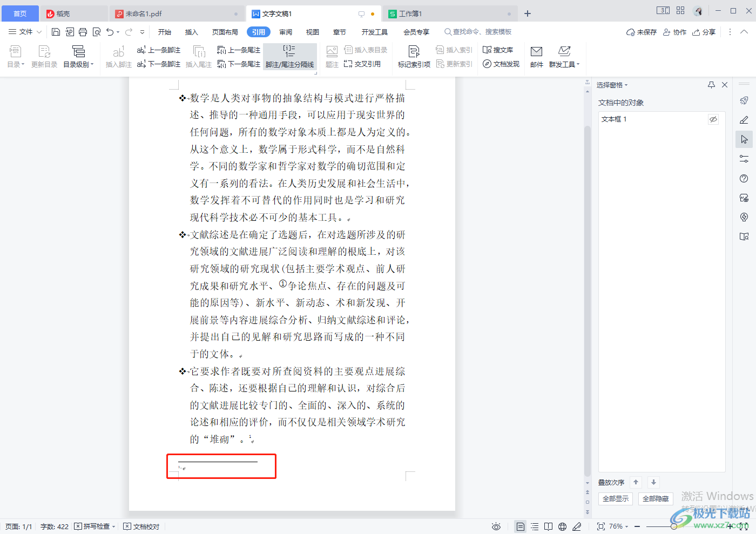Move object down in 叠放次序 order

653,482
